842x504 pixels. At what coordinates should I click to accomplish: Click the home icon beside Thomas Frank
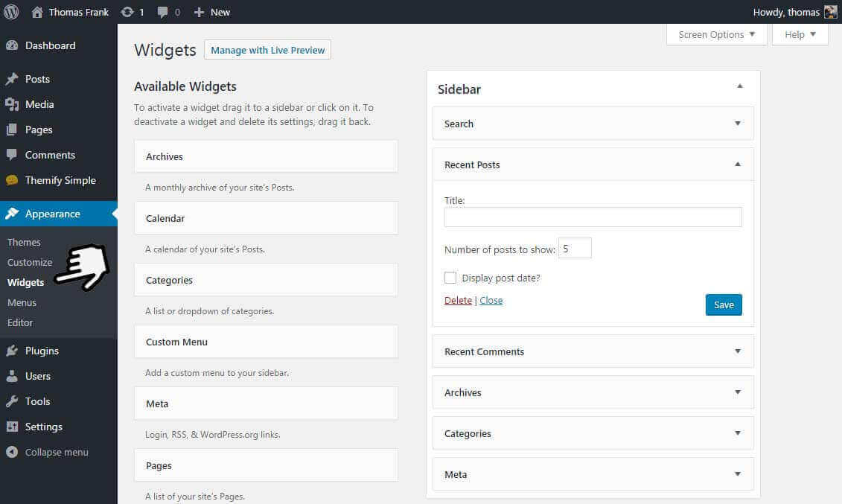pyautogui.click(x=37, y=12)
